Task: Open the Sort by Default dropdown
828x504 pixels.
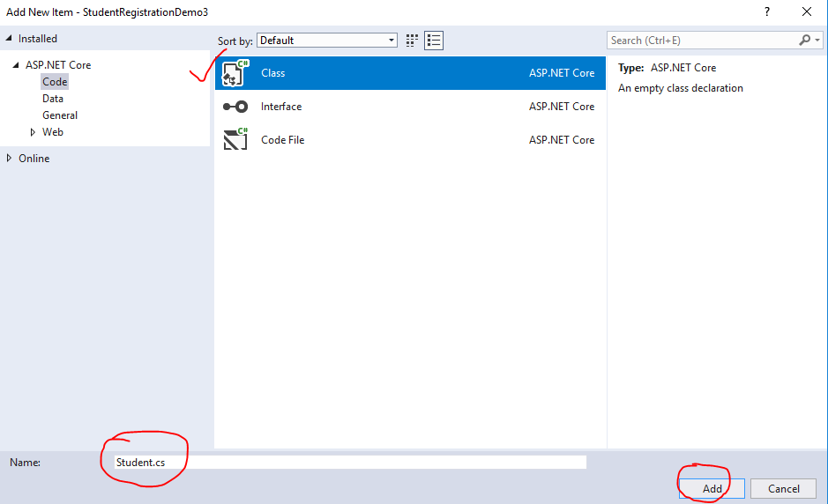Action: click(x=327, y=41)
